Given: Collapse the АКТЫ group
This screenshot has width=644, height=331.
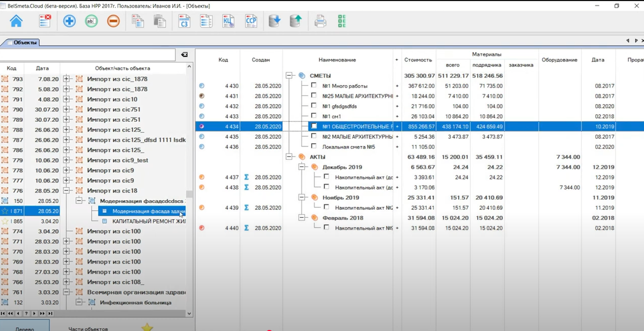Looking at the screenshot, I should (289, 157).
